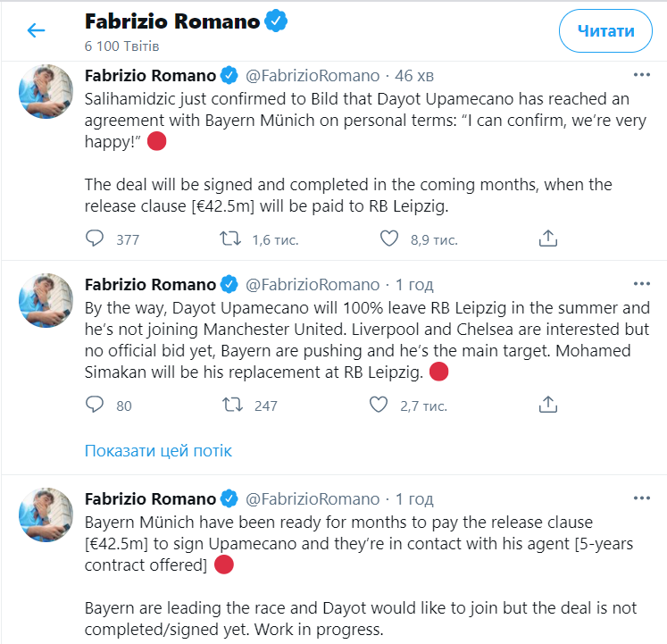Reply to the Salihamidzic Bild tweet
The width and height of the screenshot is (667, 644).
tap(95, 238)
